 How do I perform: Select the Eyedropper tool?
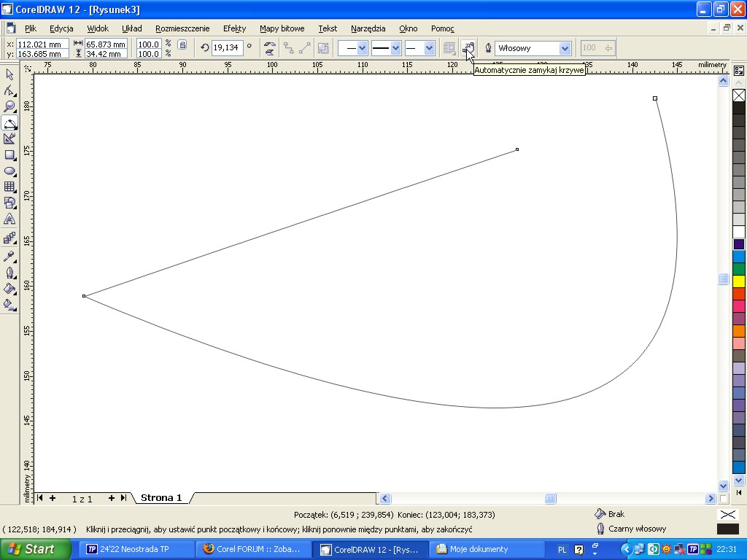(9, 256)
